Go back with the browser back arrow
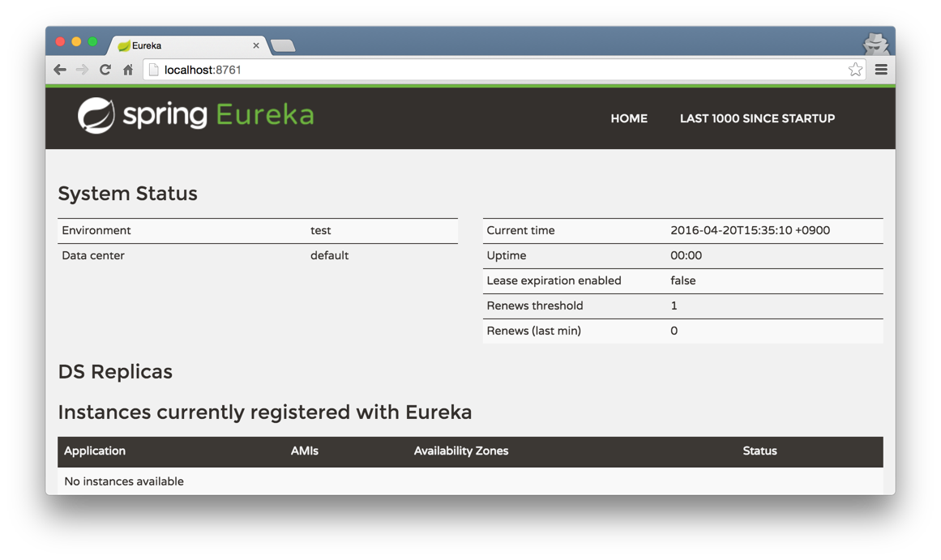The width and height of the screenshot is (941, 560). [x=60, y=70]
